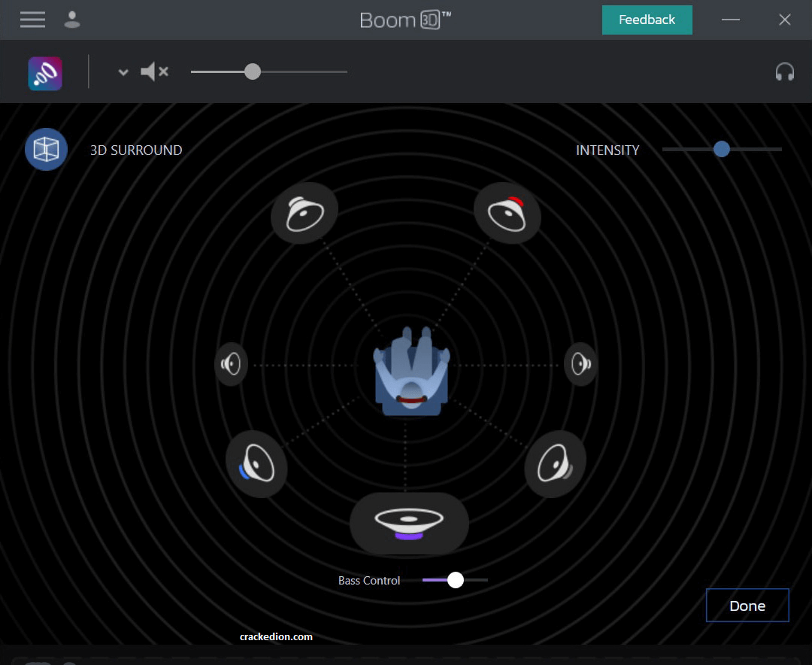The height and width of the screenshot is (665, 812).
Task: Open the headphones output selector
Action: 784,71
